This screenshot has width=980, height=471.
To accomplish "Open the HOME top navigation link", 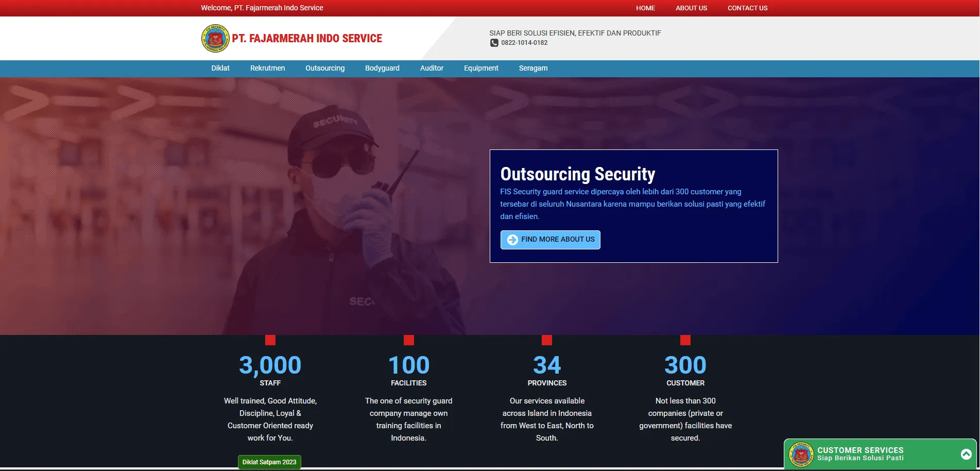I will (x=645, y=8).
